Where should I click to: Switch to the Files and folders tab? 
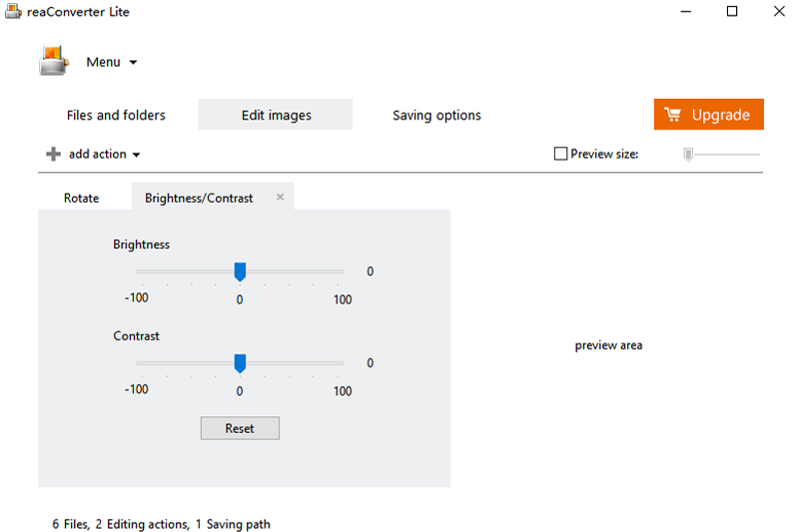(x=116, y=115)
